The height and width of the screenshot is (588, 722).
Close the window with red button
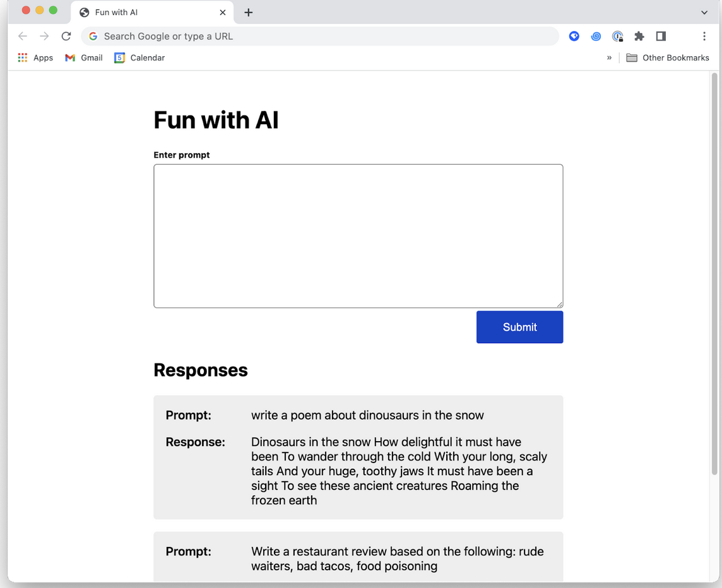pos(26,10)
